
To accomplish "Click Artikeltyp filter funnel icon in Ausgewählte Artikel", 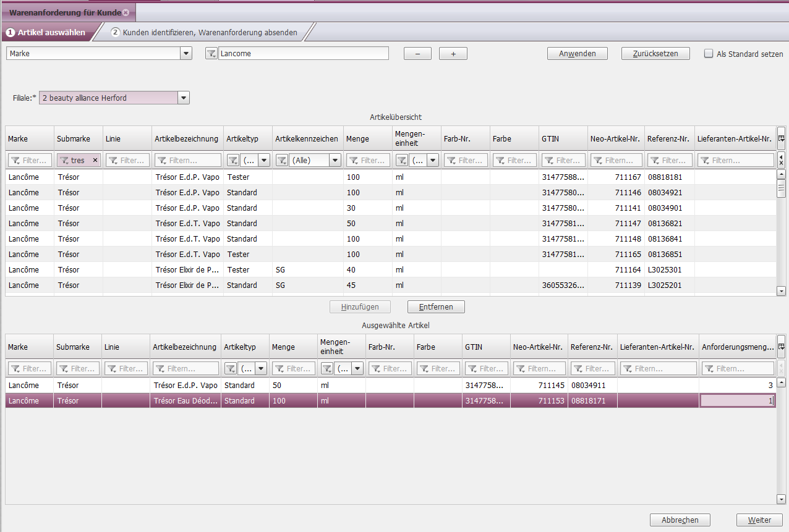I will (230, 369).
